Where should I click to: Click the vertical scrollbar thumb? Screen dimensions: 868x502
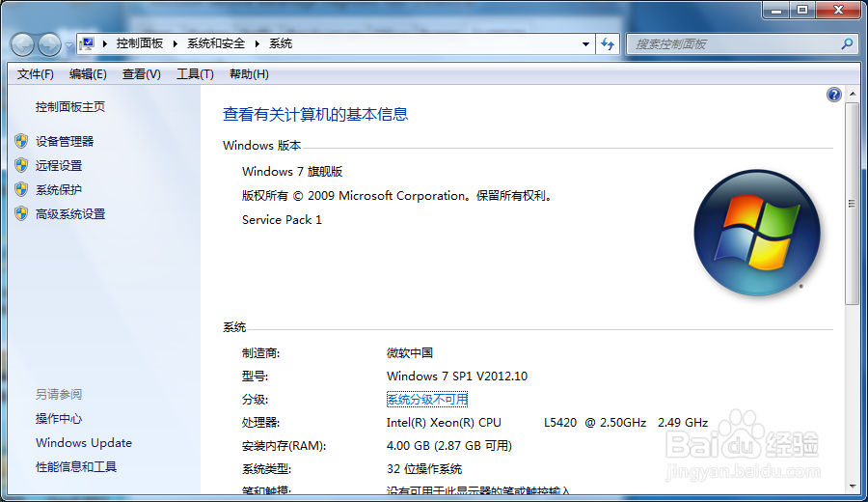coord(853,204)
